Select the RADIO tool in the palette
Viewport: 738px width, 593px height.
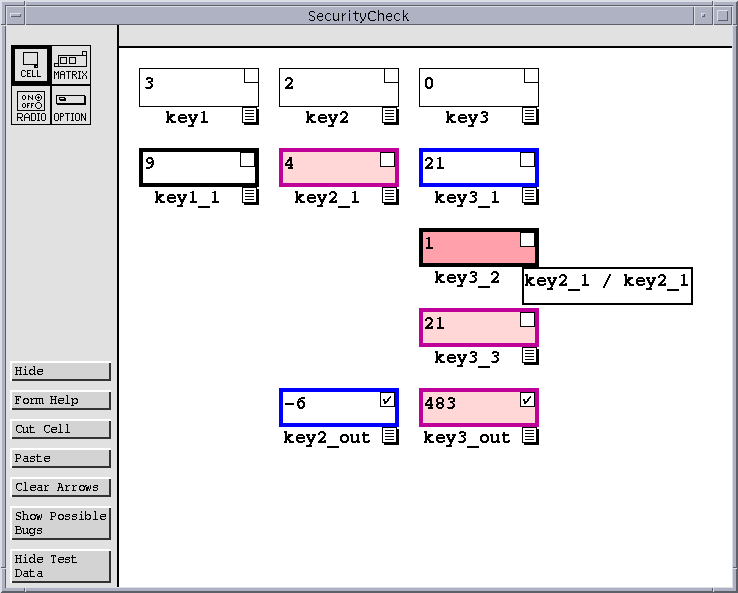pos(30,105)
